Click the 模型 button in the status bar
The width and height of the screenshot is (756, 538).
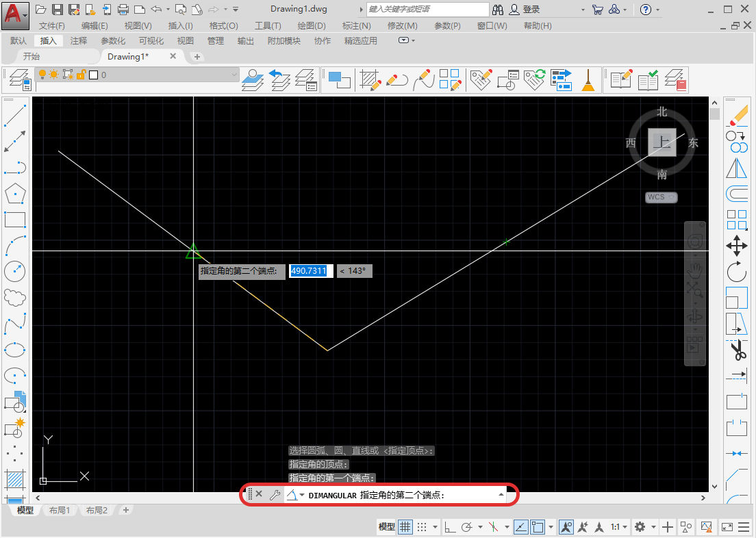click(x=386, y=526)
